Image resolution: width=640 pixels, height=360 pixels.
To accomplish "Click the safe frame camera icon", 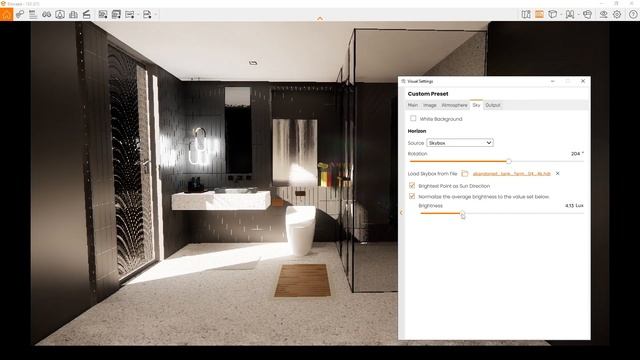I will [60, 15].
